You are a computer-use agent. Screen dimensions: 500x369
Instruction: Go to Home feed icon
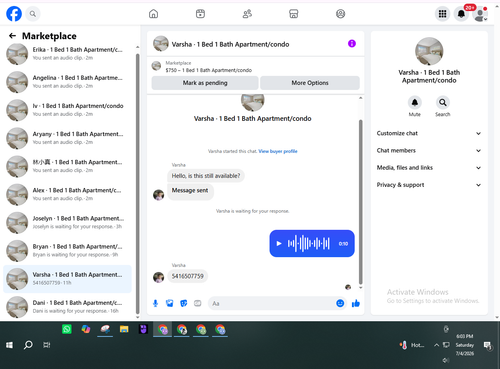[x=153, y=14]
